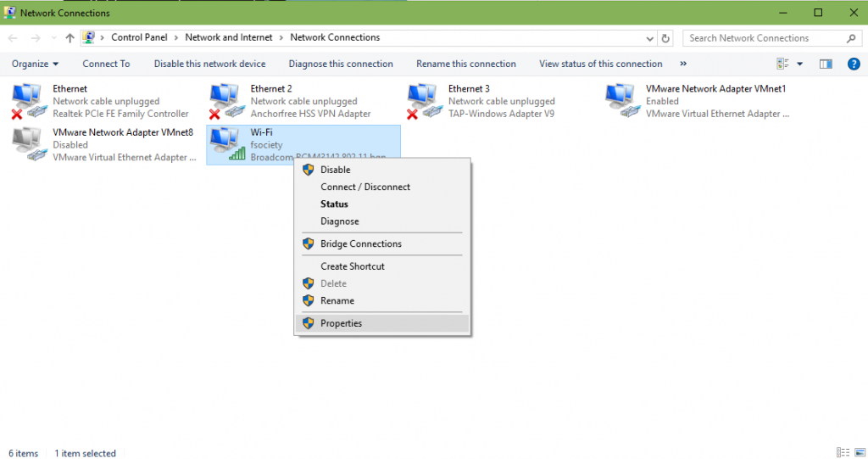Open the address bar history dropdown
Image resolution: width=868 pixels, height=459 pixels.
(650, 38)
